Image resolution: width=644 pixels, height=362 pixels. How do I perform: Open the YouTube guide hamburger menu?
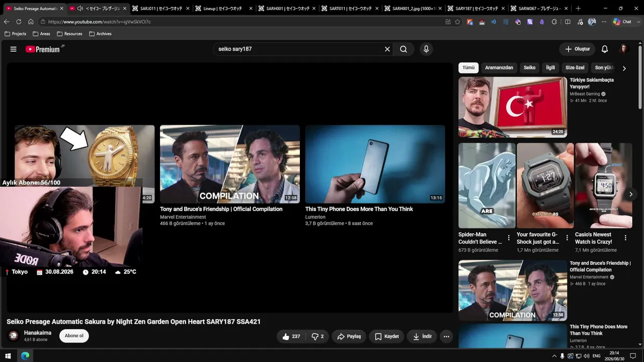point(14,49)
